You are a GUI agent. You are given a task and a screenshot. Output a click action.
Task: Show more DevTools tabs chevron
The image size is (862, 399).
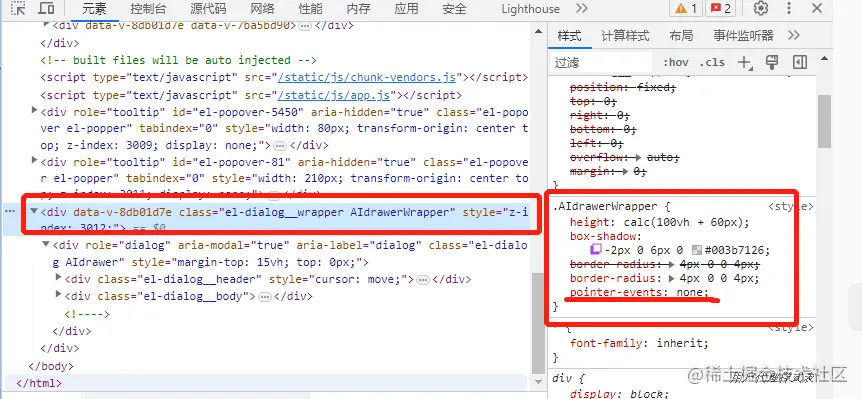pyautogui.click(x=582, y=8)
